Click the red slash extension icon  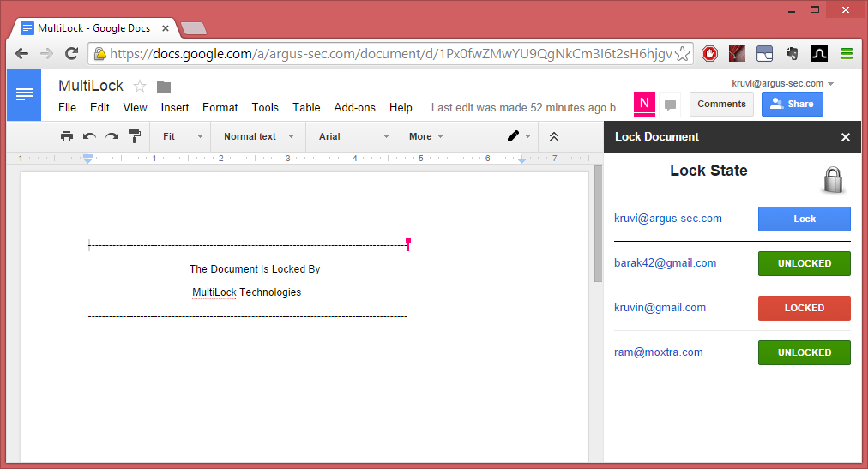(x=737, y=54)
